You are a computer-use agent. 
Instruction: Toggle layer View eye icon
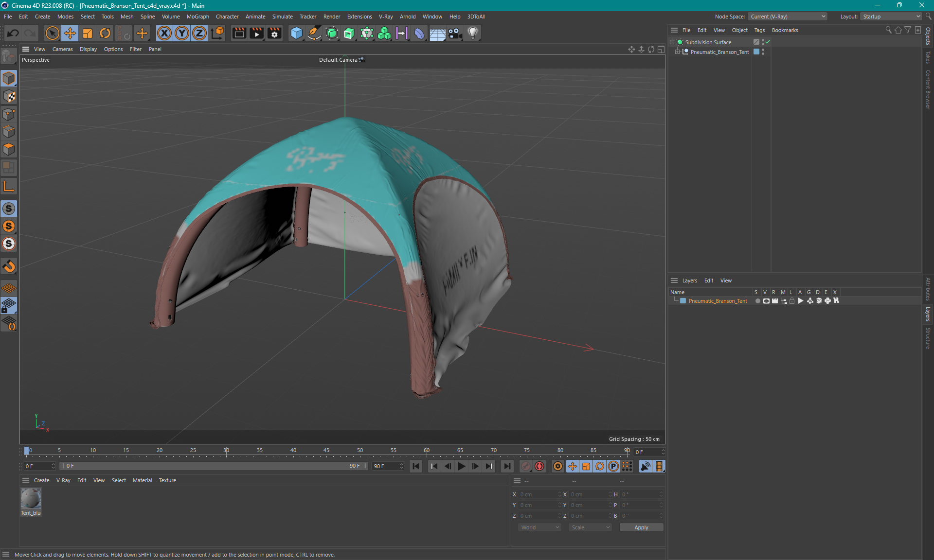pyautogui.click(x=766, y=301)
